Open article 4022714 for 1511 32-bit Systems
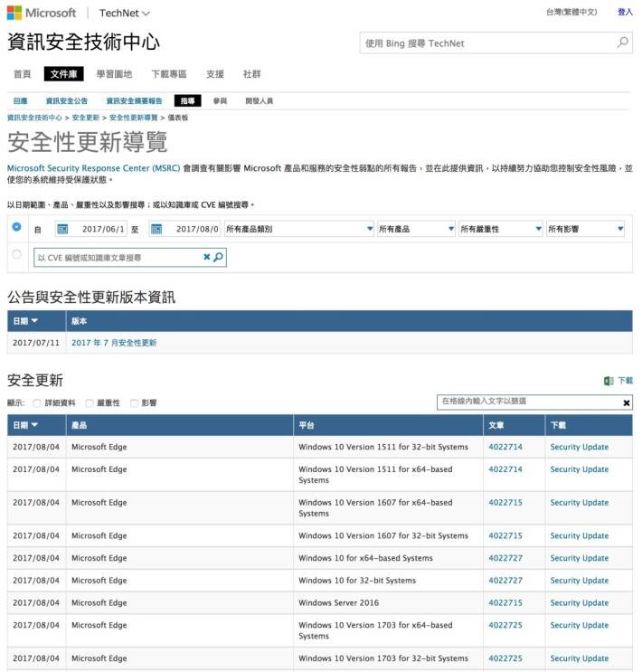 point(505,447)
